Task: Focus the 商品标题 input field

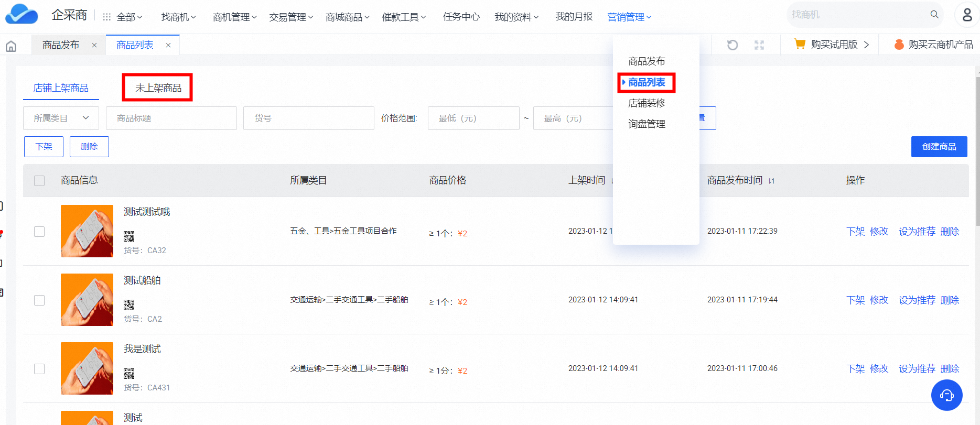Action: tap(171, 118)
